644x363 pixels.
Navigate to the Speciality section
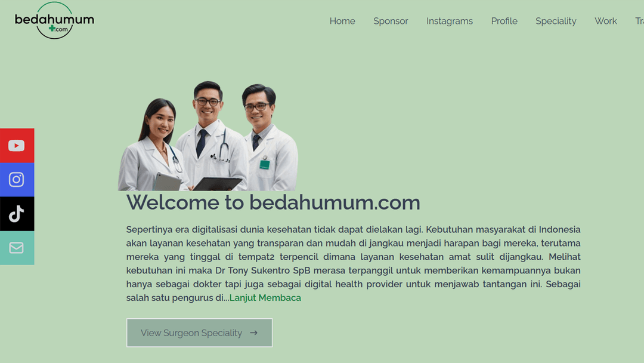point(556,21)
